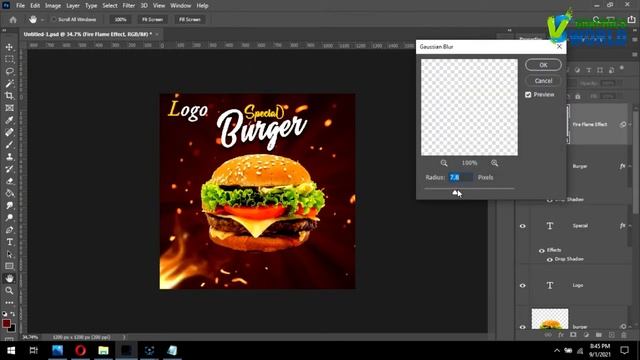Click the Radius input field
Viewport: 640px width, 360px height.
[x=461, y=177]
